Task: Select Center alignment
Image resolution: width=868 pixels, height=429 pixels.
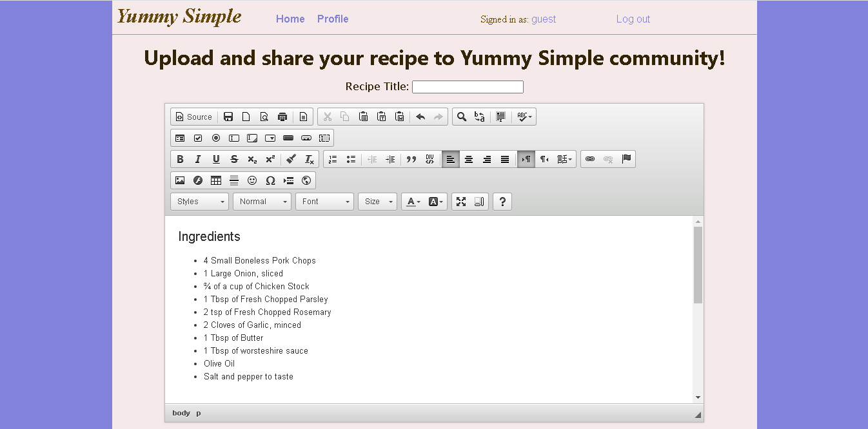Action: click(x=469, y=159)
